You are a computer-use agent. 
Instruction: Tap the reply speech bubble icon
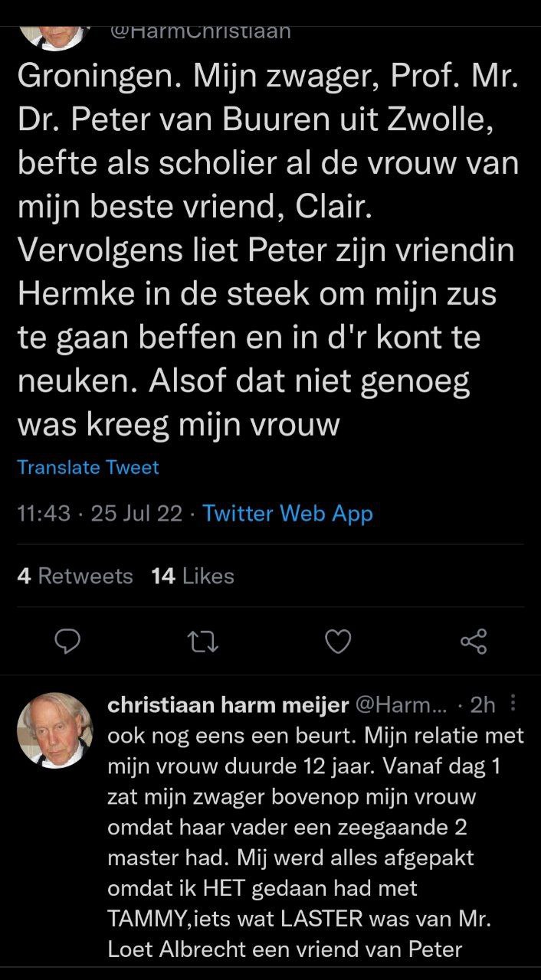pyautogui.click(x=68, y=641)
